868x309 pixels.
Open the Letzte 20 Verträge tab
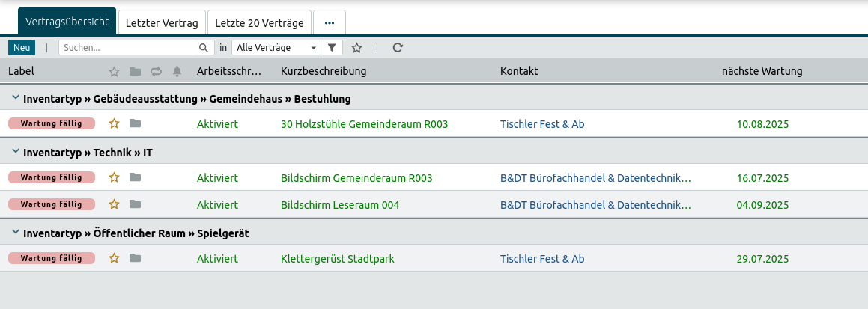point(259,23)
